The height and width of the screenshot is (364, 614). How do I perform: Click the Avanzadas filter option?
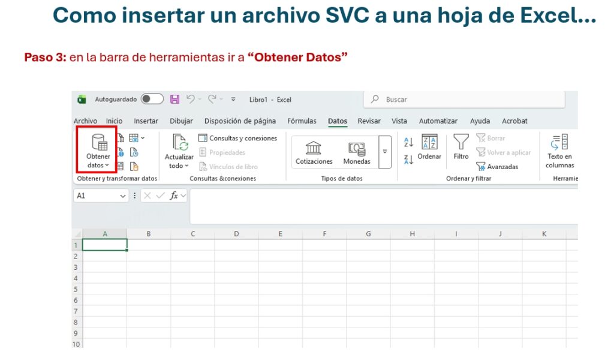click(497, 167)
